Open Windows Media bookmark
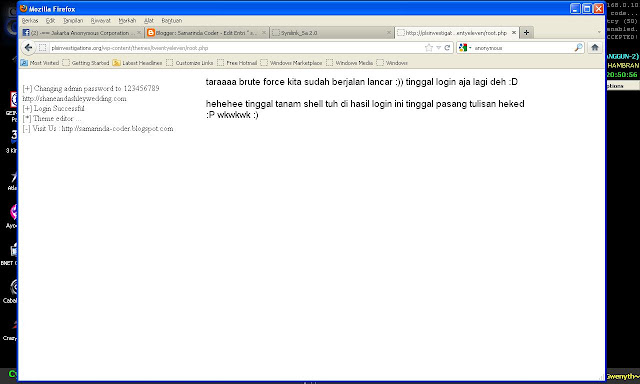Image resolution: width=640 pixels, height=384 pixels. (x=350, y=63)
